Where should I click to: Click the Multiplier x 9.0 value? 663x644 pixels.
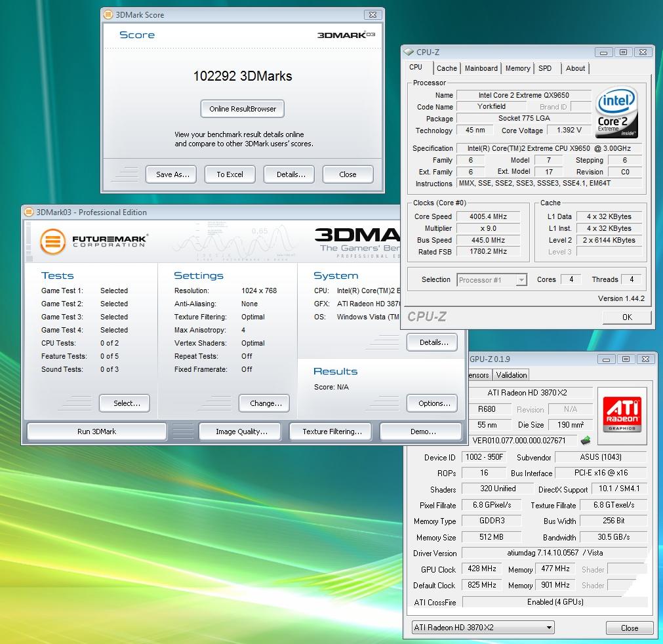tap(488, 228)
